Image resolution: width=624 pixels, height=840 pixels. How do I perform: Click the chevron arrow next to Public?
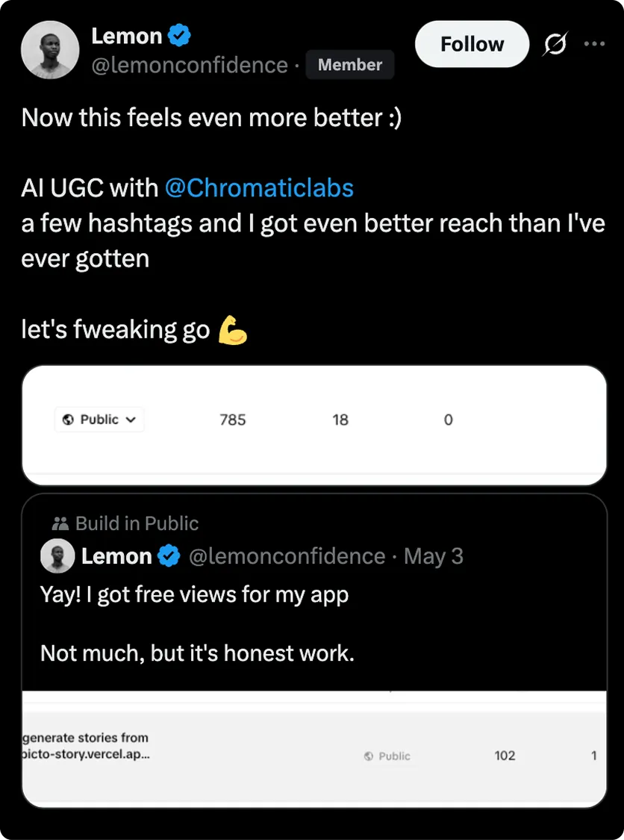coord(131,420)
